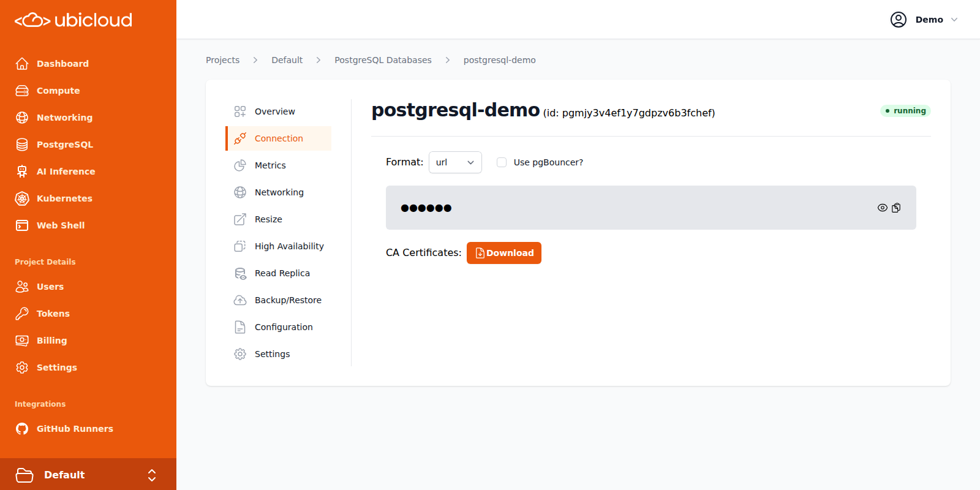Click the Overview grid icon

240,111
